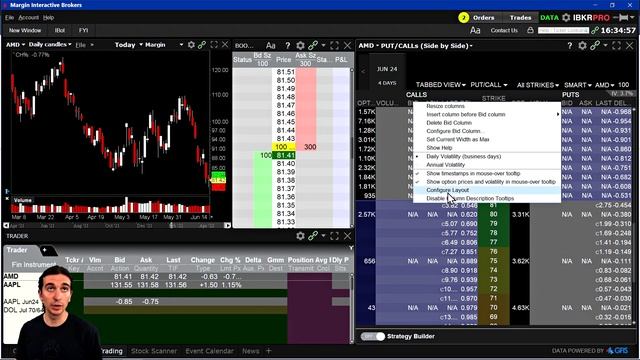Select JUN 24 expiry tab

click(x=387, y=76)
